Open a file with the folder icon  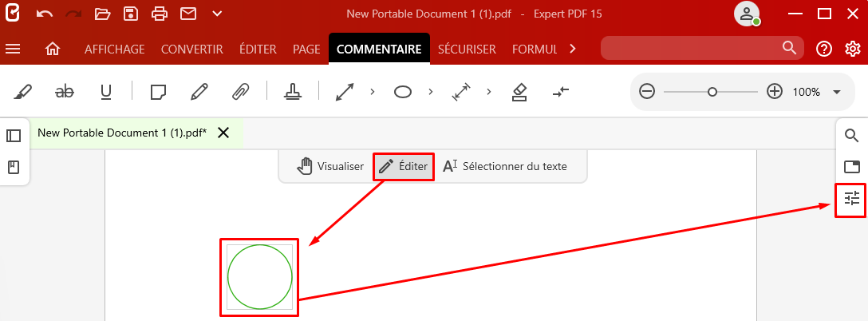coord(102,14)
